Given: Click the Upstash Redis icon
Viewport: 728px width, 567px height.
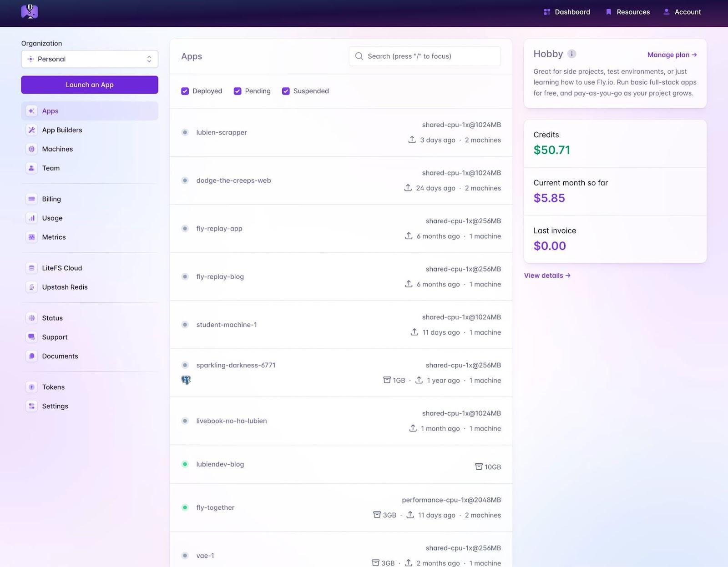Looking at the screenshot, I should click(x=31, y=287).
